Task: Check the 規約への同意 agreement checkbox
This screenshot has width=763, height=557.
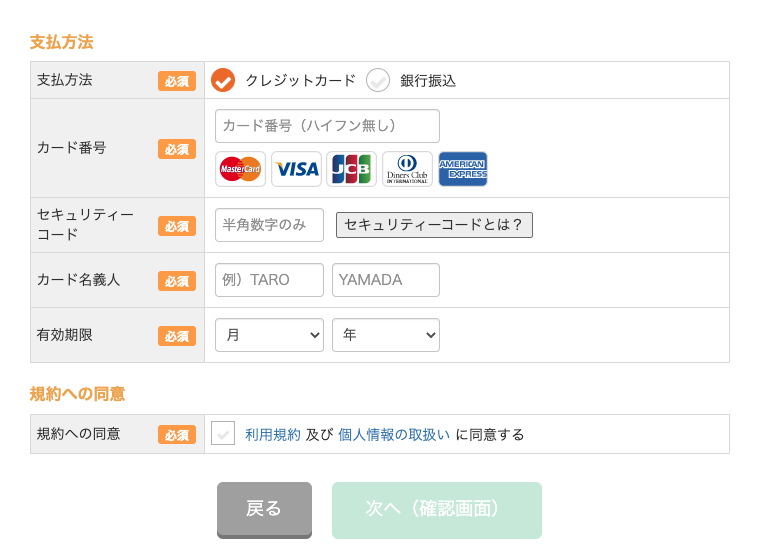Action: tap(223, 433)
